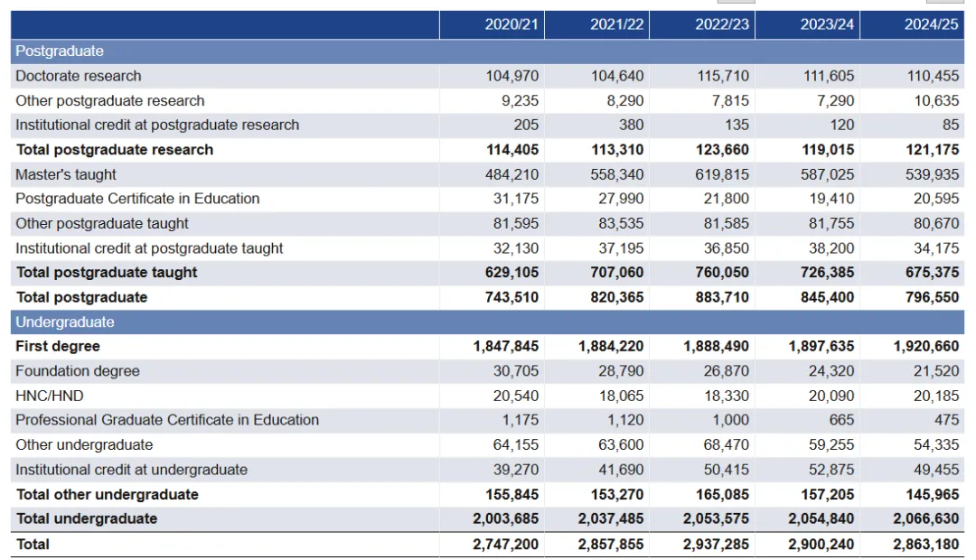Select Total postgraduate research row label

click(x=115, y=150)
